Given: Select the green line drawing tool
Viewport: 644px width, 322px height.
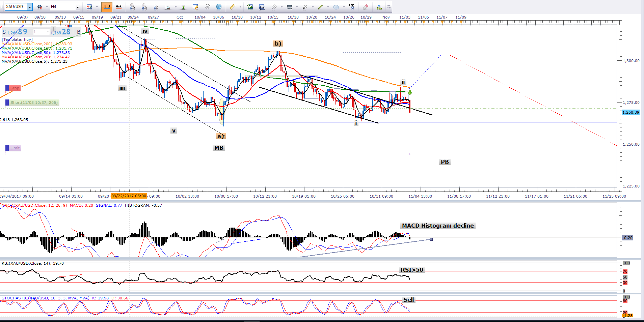Looking at the screenshot, I should (320, 7).
